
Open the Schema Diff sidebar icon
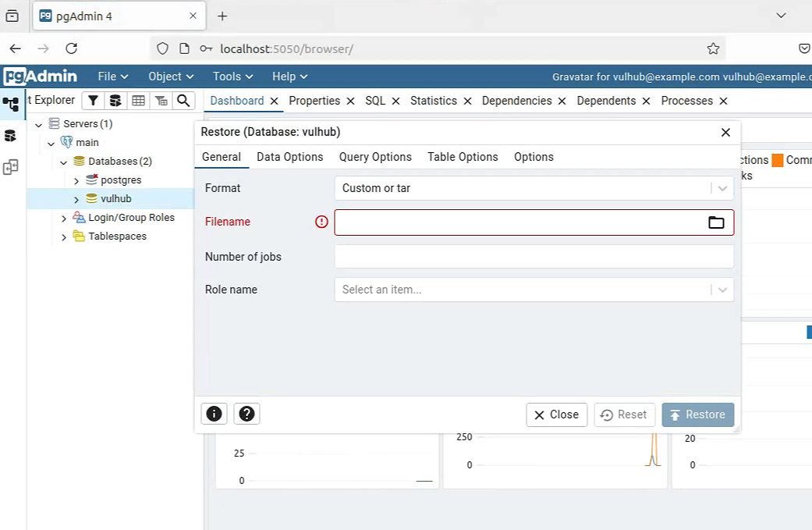click(x=10, y=167)
